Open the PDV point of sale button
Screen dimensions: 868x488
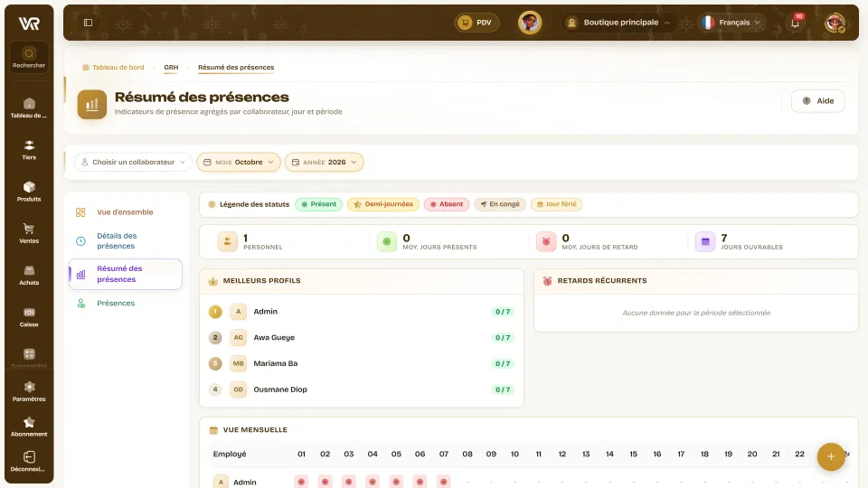click(x=476, y=23)
